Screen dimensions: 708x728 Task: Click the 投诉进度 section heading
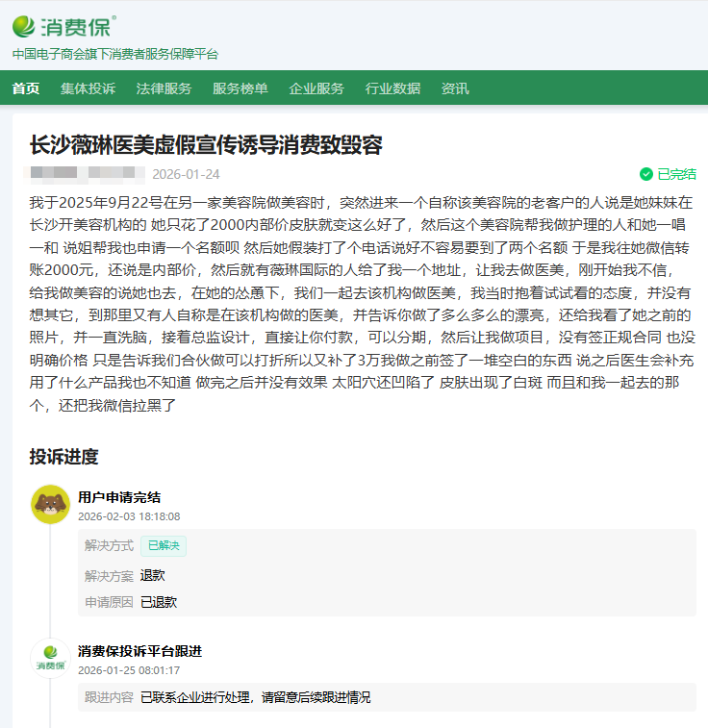pyautogui.click(x=63, y=457)
